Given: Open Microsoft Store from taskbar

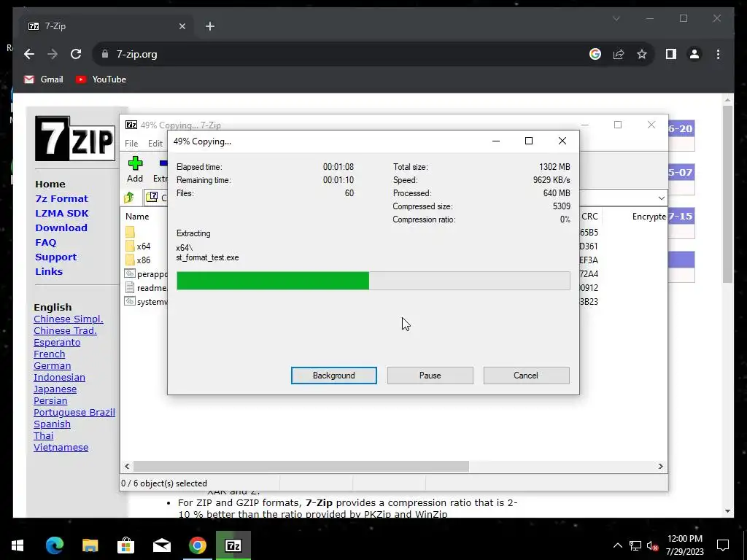Looking at the screenshot, I should (x=125, y=545).
